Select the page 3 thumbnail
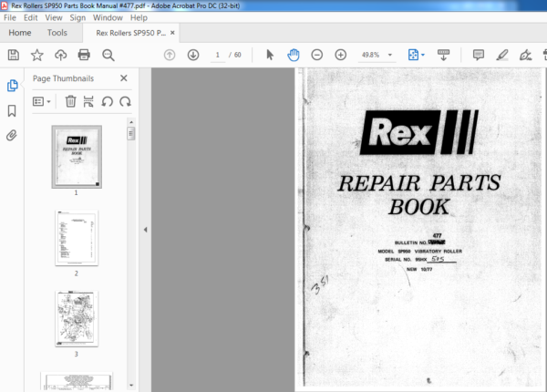The height and width of the screenshot is (392, 547). click(x=77, y=318)
